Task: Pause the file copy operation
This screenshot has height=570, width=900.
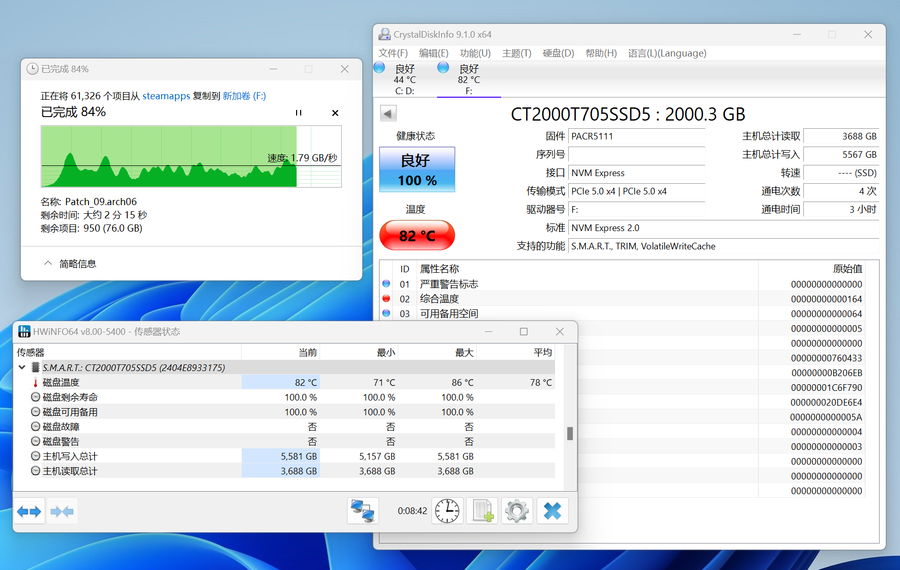Action: 298,113
